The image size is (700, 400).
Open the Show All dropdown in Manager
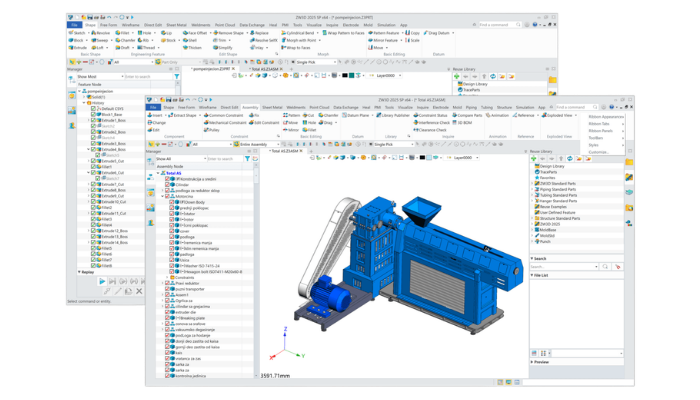click(181, 158)
